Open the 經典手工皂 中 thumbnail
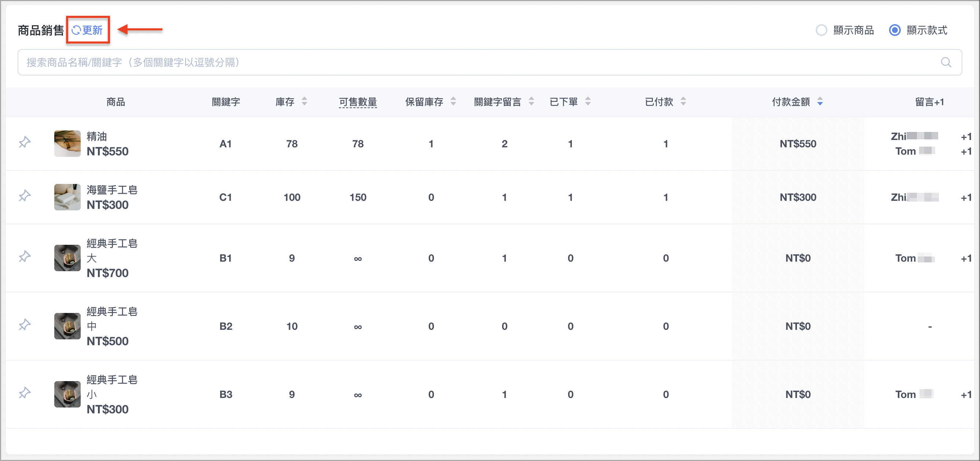The height and width of the screenshot is (461, 980). click(x=67, y=326)
